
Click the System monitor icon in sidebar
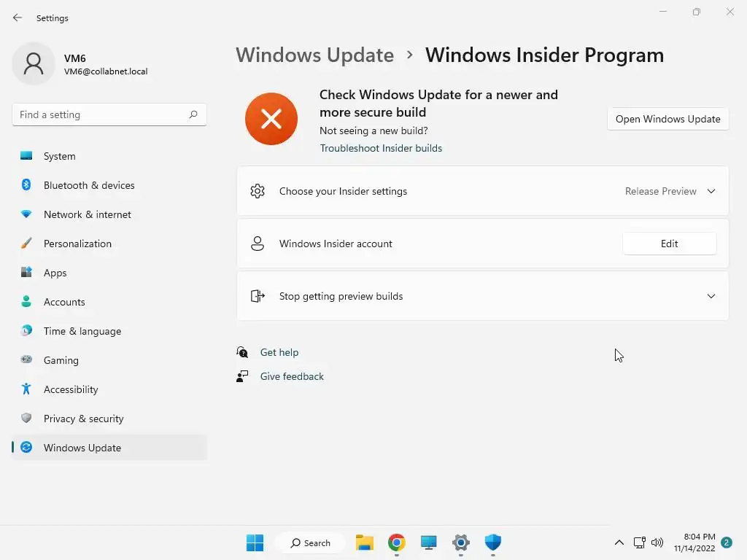(26, 156)
